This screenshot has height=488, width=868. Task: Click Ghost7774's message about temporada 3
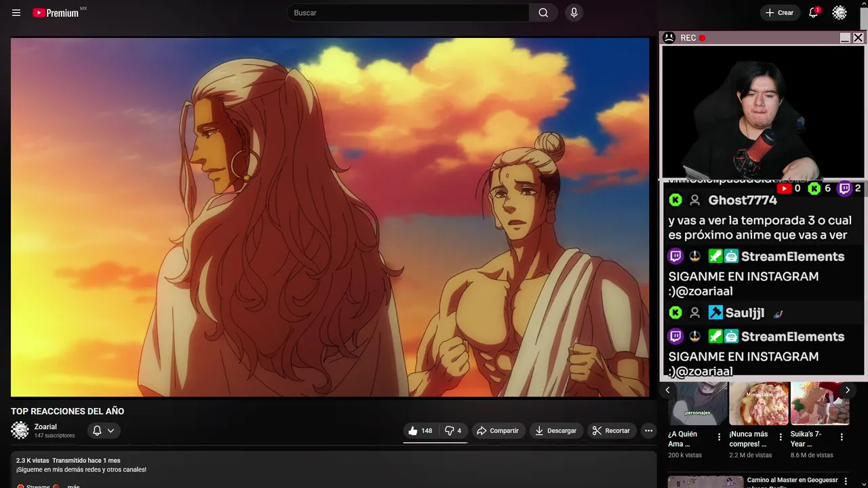(759, 228)
